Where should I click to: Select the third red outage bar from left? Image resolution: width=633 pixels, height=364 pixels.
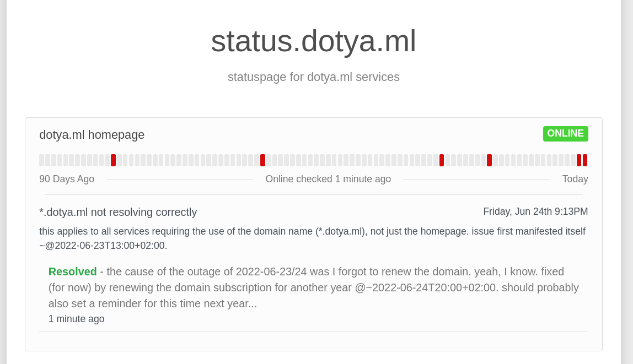(442, 160)
